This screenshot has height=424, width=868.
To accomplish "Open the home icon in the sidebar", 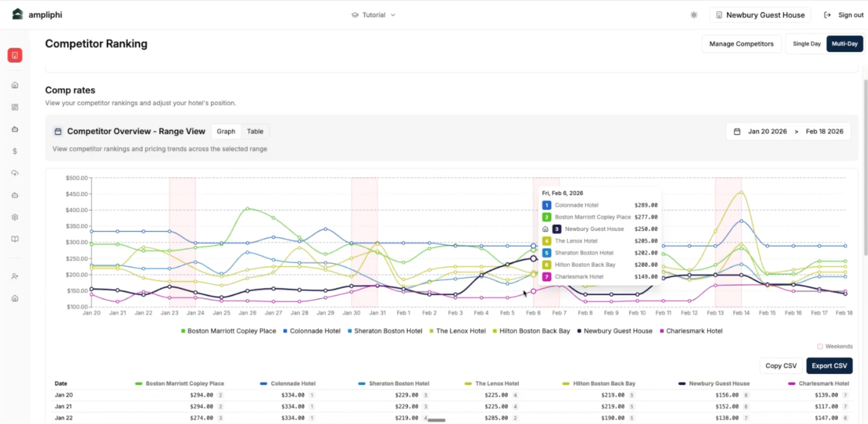I will [15, 85].
